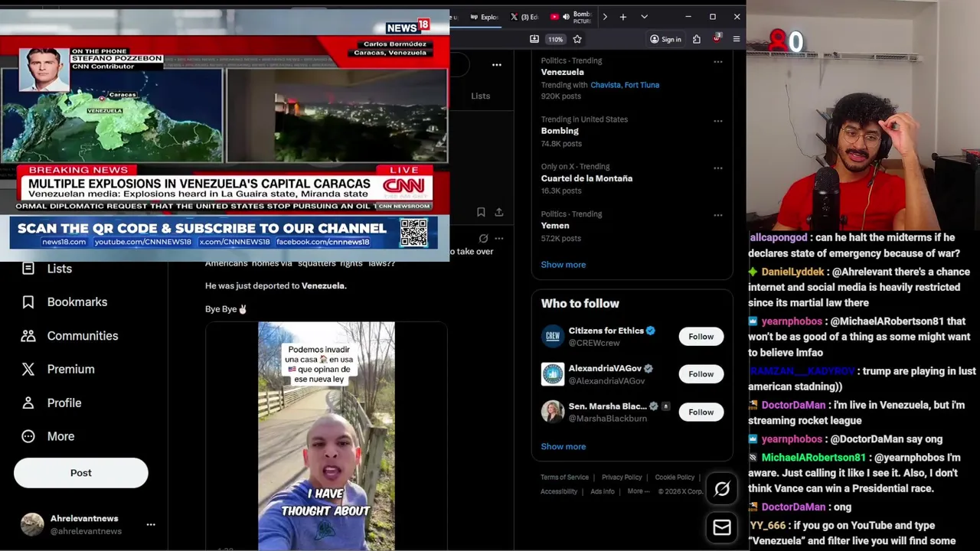Click Sen. Marsha Blackburn's avatar

(x=553, y=412)
